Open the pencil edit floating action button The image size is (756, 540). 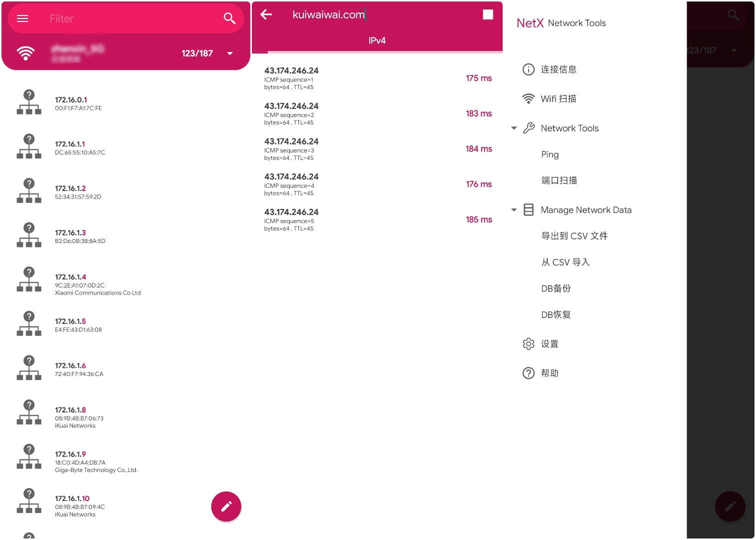coord(226,506)
